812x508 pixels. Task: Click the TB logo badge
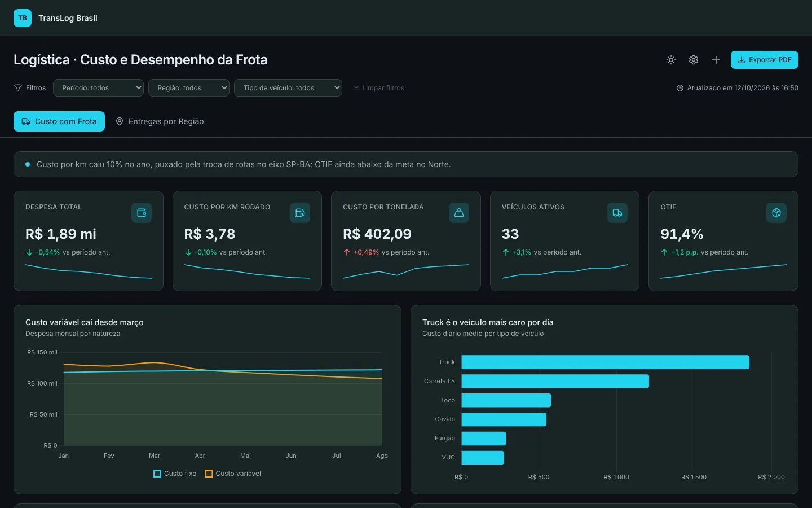(23, 18)
